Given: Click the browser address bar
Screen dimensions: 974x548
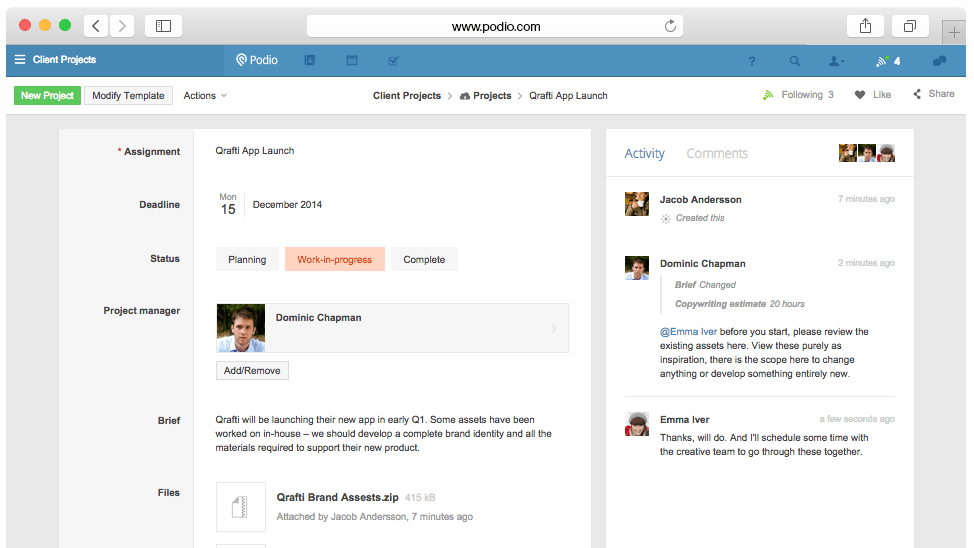Looking at the screenshot, I should pyautogui.click(x=495, y=26).
